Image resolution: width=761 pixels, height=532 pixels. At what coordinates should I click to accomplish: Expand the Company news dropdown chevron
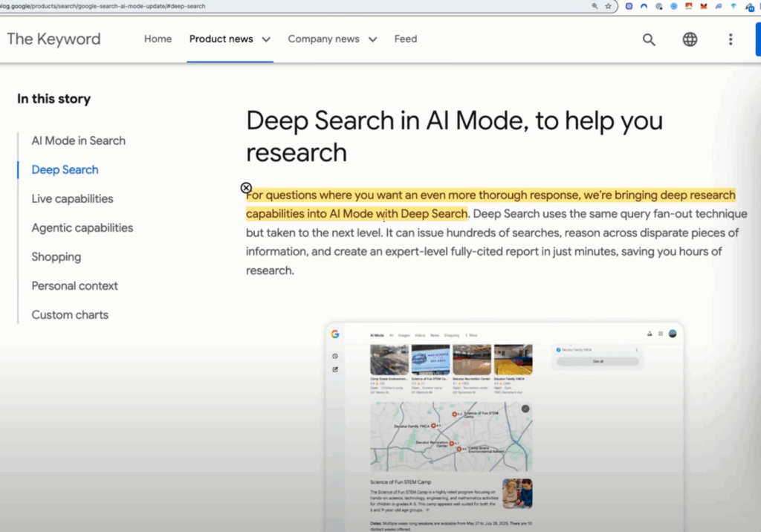(373, 39)
